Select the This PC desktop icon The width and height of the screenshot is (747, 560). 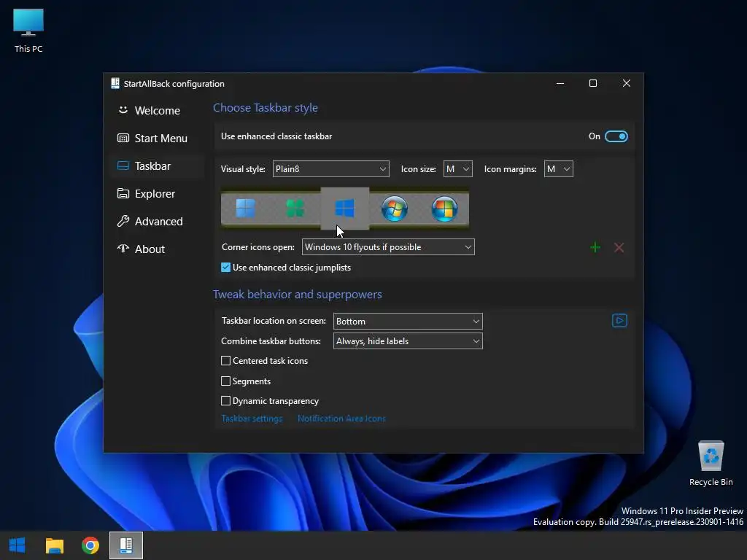(x=28, y=31)
